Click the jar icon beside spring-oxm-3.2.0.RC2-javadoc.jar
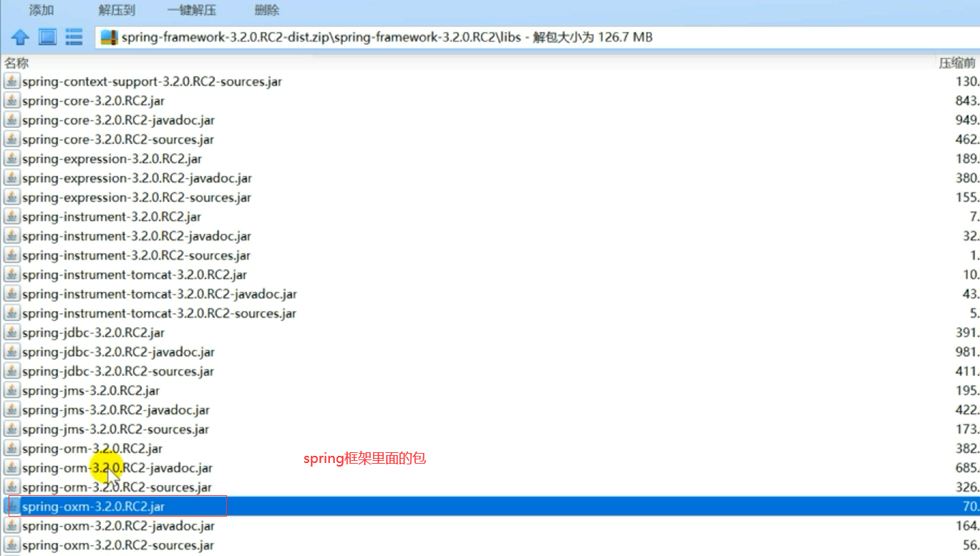This screenshot has width=980, height=556. [x=11, y=526]
